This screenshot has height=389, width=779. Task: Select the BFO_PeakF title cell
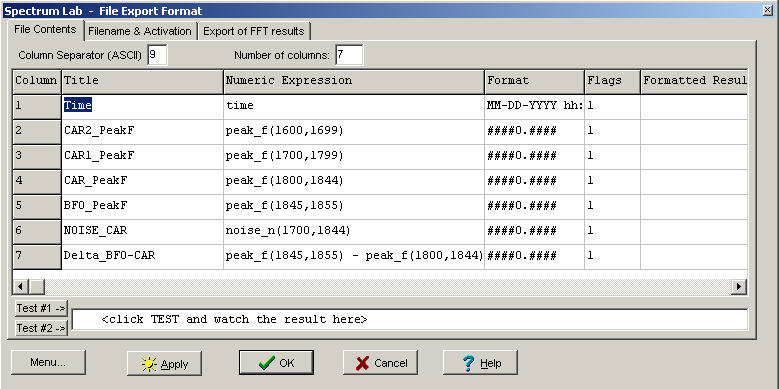click(143, 207)
